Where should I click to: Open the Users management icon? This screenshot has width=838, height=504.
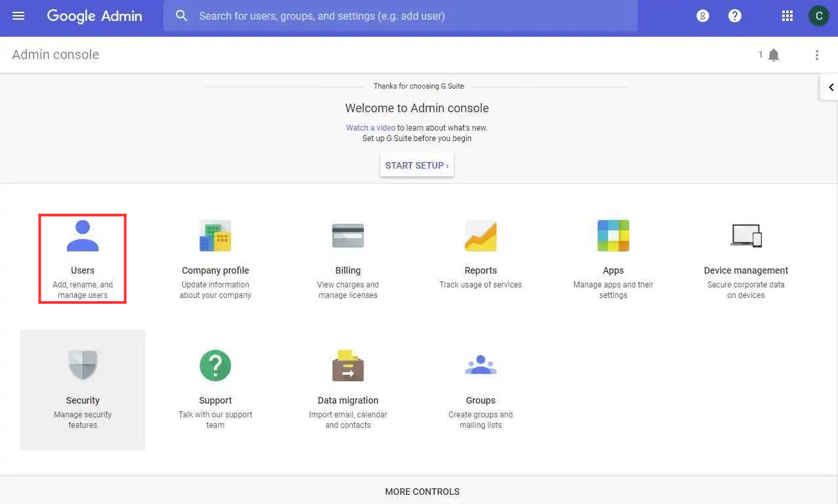[83, 236]
